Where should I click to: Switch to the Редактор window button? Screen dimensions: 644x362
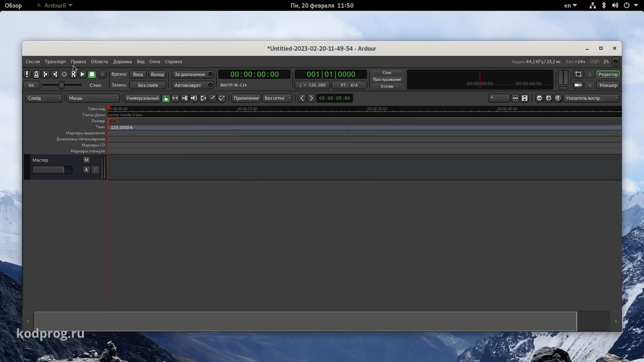(608, 74)
